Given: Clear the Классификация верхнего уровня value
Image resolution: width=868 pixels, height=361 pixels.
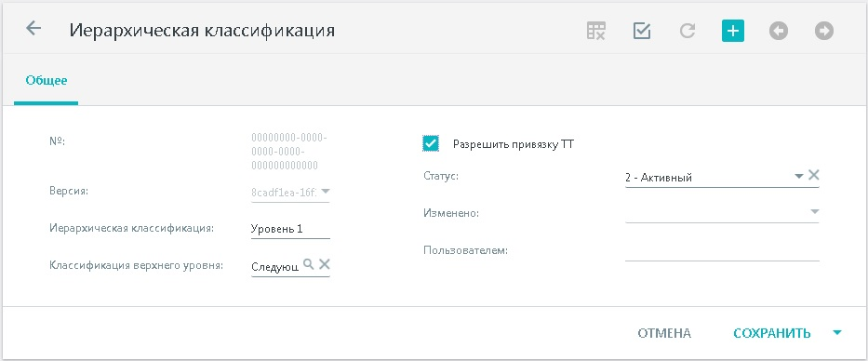Looking at the screenshot, I should (325, 264).
